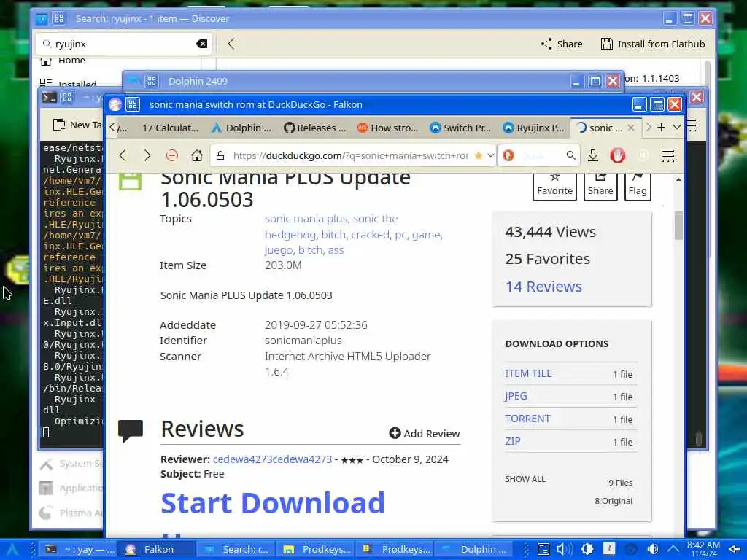The image size is (747, 560).
Task: Click the lock icon in the address bar
Action: click(220, 156)
